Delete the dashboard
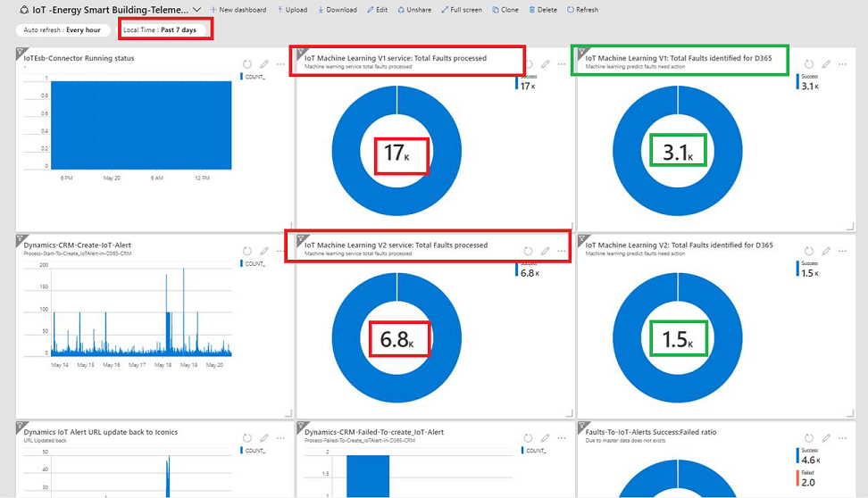This screenshot has width=868, height=498. tap(543, 10)
